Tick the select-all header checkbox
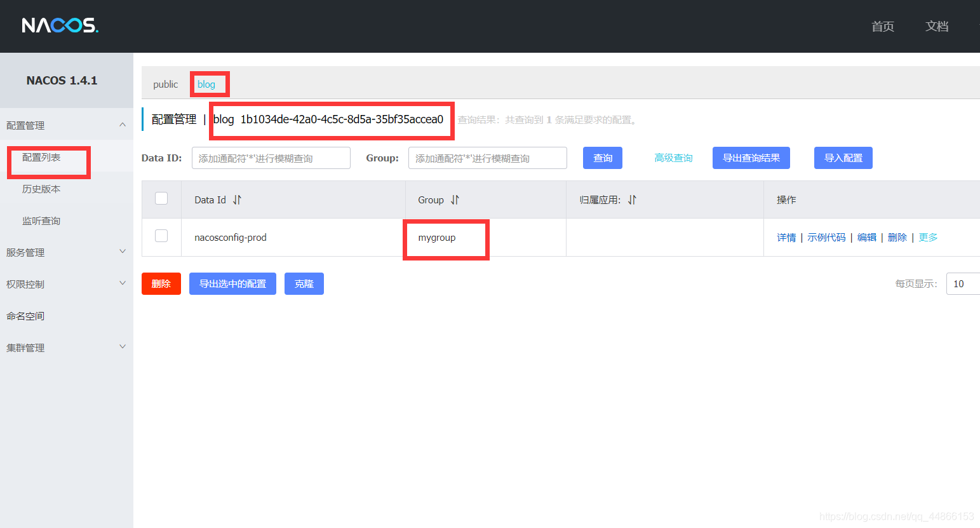 point(161,198)
